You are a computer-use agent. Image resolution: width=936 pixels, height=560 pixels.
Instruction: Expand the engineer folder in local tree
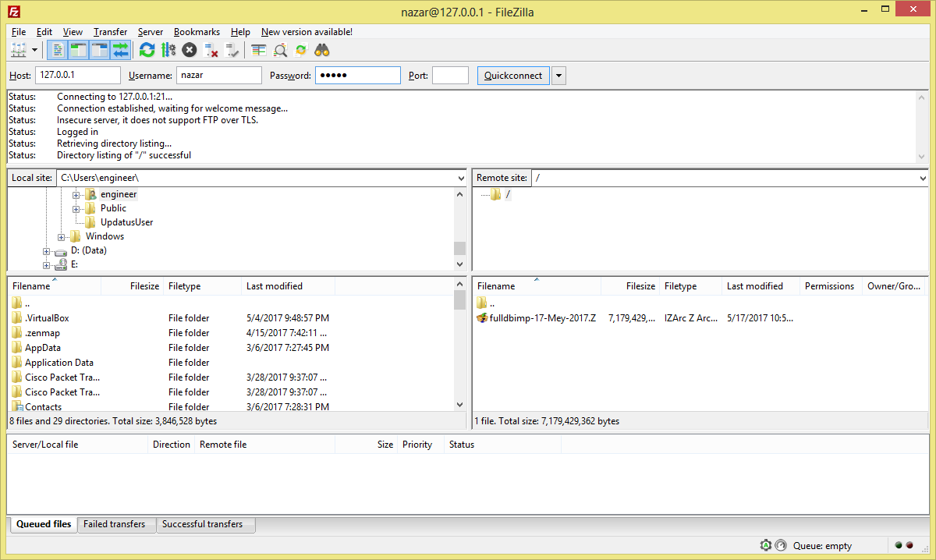[x=76, y=194]
